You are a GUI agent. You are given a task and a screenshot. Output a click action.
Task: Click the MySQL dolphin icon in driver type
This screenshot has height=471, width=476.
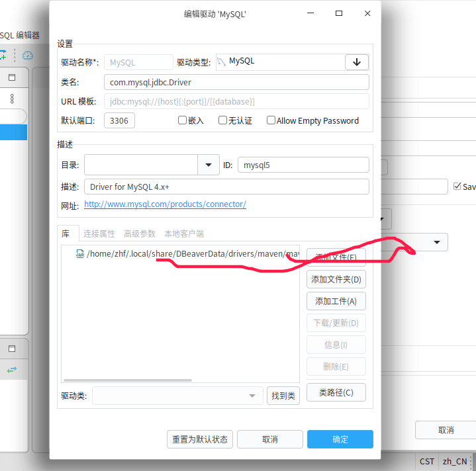coord(221,62)
